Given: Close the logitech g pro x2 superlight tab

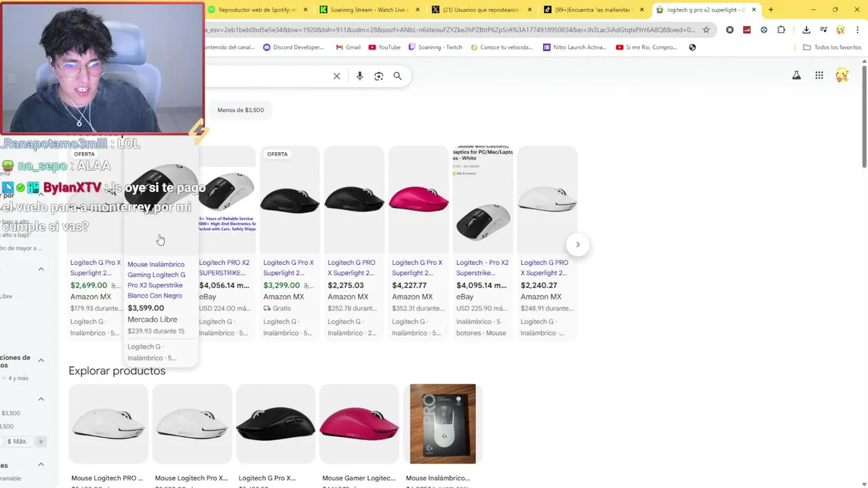Looking at the screenshot, I should click(x=753, y=9).
